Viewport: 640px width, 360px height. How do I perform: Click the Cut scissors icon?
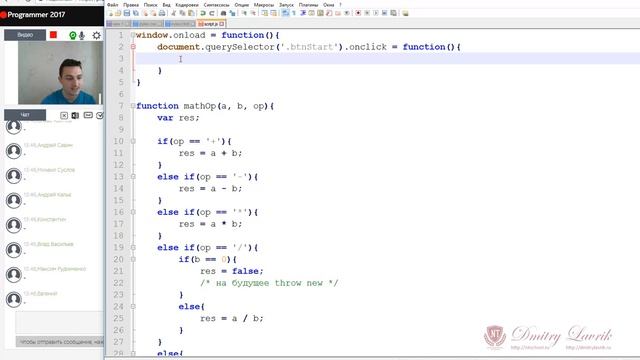173,13
